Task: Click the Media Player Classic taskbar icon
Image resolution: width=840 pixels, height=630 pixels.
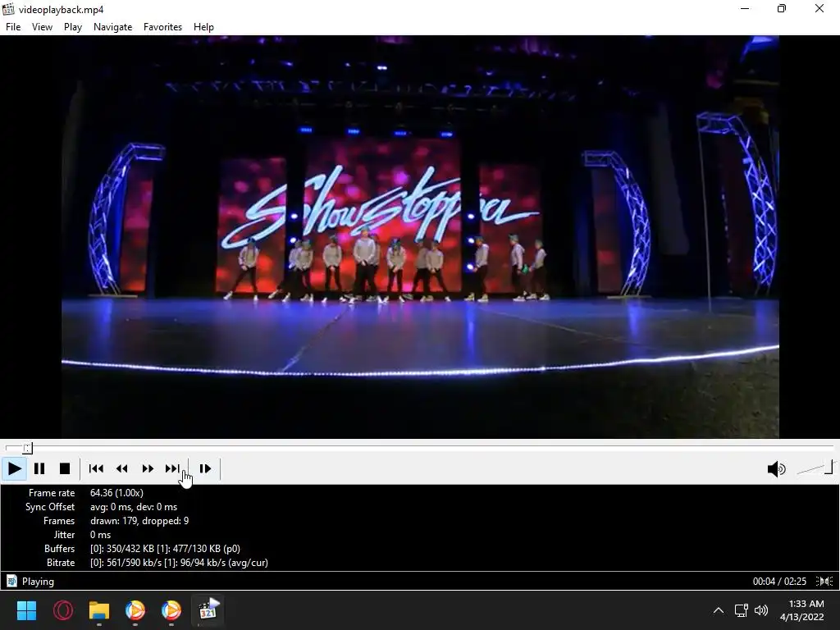Action: tap(208, 609)
